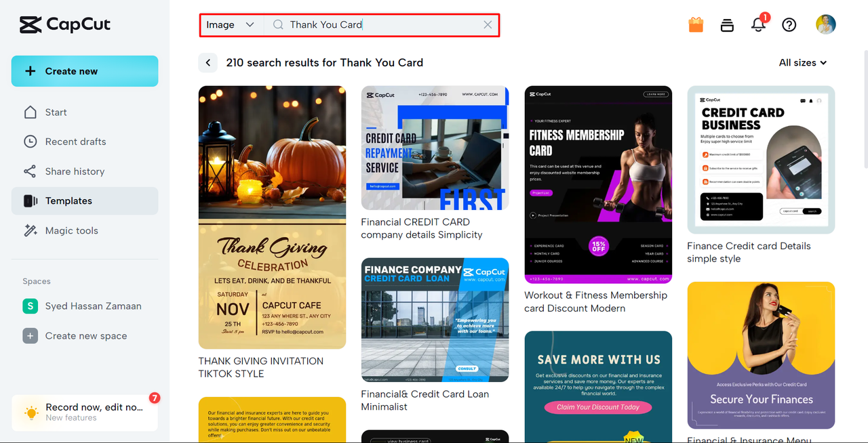Open the gift box rewards icon
The height and width of the screenshot is (443, 868).
[x=696, y=25]
